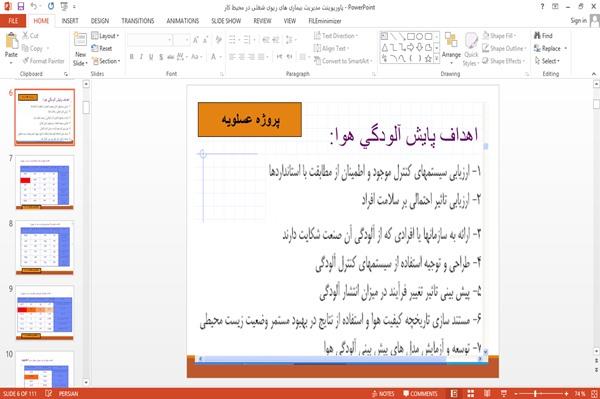
Task: Open Text Direction dropdown
Action: pyautogui.click(x=336, y=36)
